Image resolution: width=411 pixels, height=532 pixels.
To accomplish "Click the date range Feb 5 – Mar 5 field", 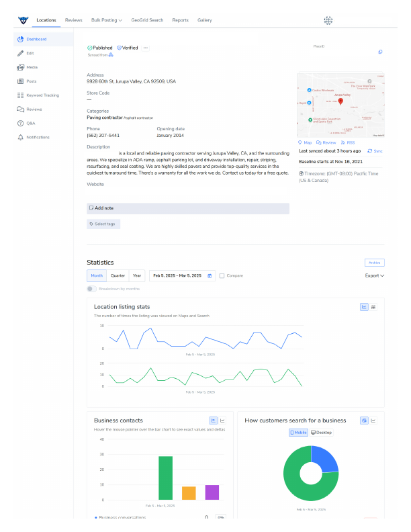I will (x=182, y=275).
